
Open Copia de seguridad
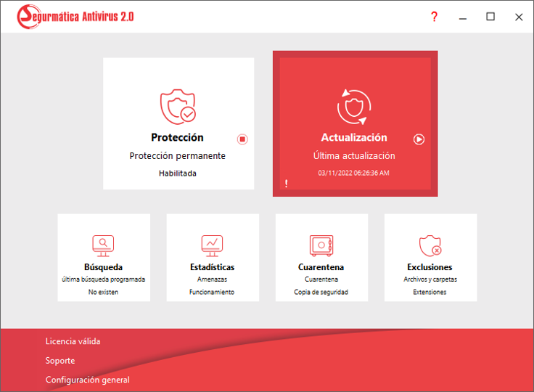pos(321,292)
